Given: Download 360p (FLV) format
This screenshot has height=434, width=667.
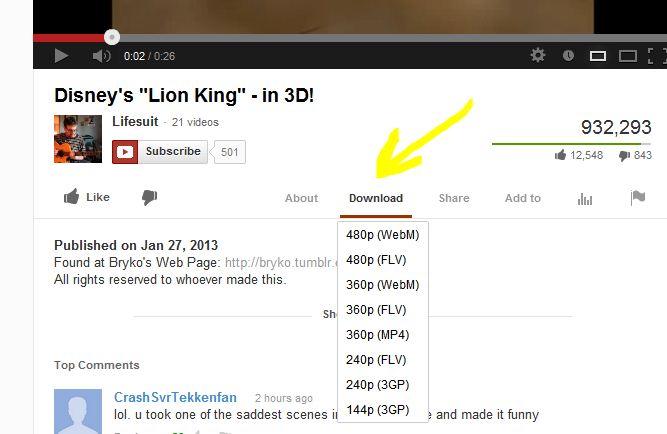Looking at the screenshot, I should point(382,310).
